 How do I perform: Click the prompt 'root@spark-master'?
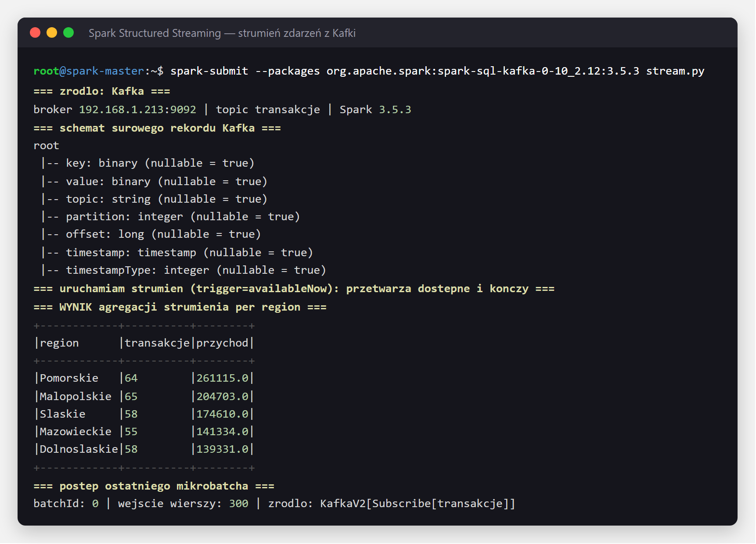(x=89, y=71)
